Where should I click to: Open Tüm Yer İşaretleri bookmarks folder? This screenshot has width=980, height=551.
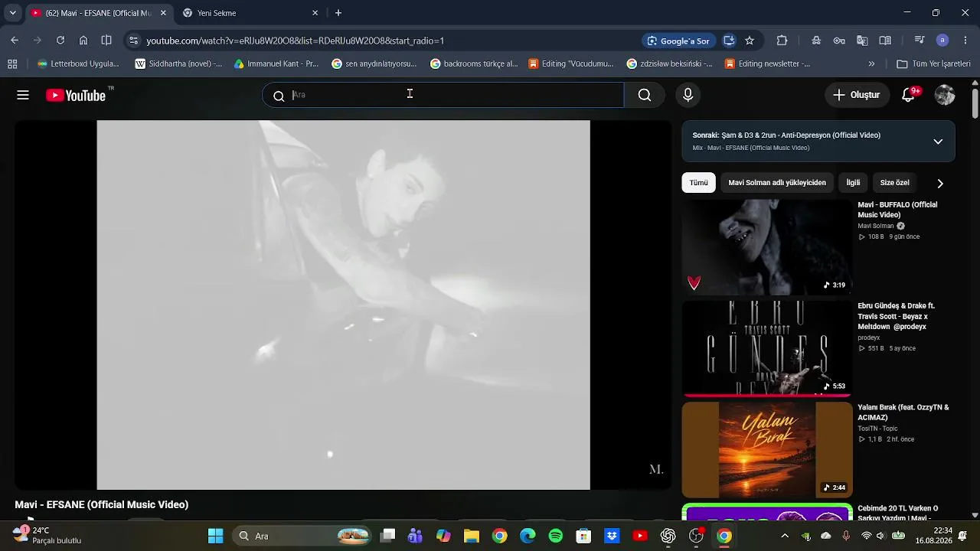tap(933, 64)
